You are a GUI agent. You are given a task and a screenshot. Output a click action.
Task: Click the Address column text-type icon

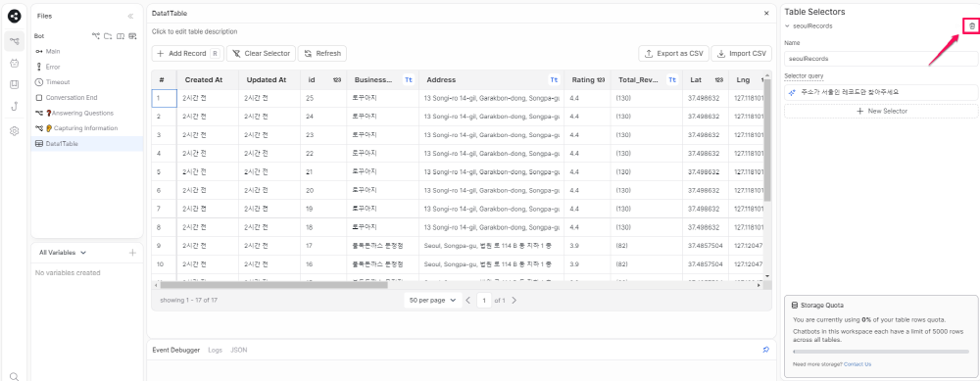click(554, 80)
